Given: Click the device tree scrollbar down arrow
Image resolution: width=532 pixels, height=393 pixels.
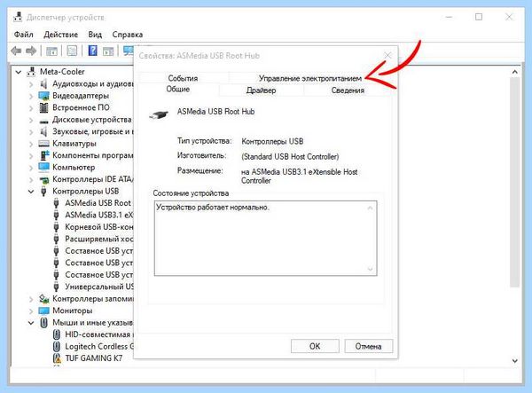Looking at the screenshot, I should 514,361.
